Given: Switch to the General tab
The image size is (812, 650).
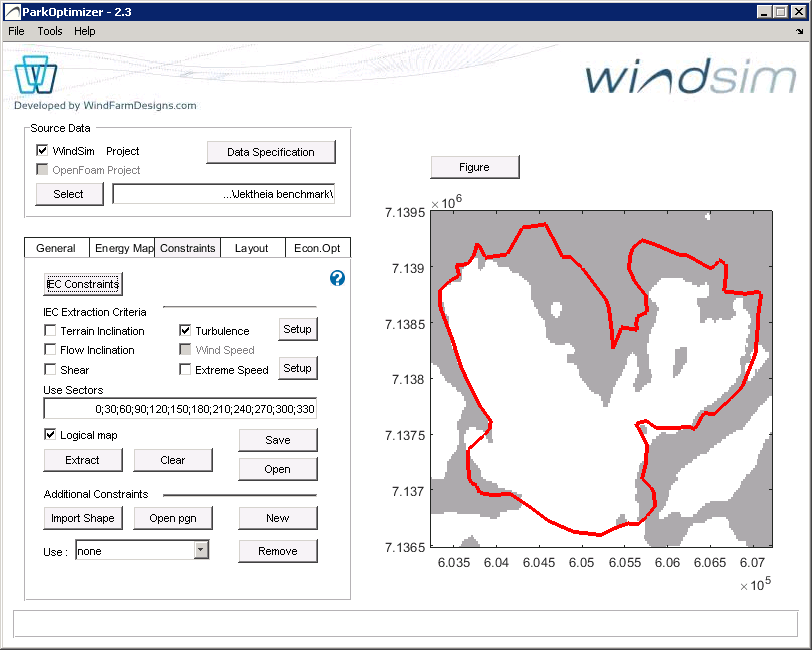Looking at the screenshot, I should coord(56,248).
